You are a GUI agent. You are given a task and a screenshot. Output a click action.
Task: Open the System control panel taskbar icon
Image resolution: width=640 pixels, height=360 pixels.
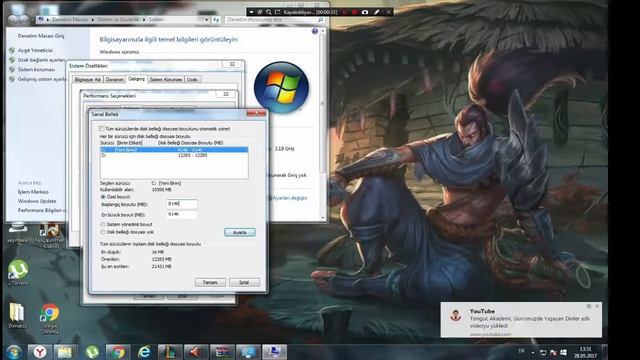coord(274,352)
